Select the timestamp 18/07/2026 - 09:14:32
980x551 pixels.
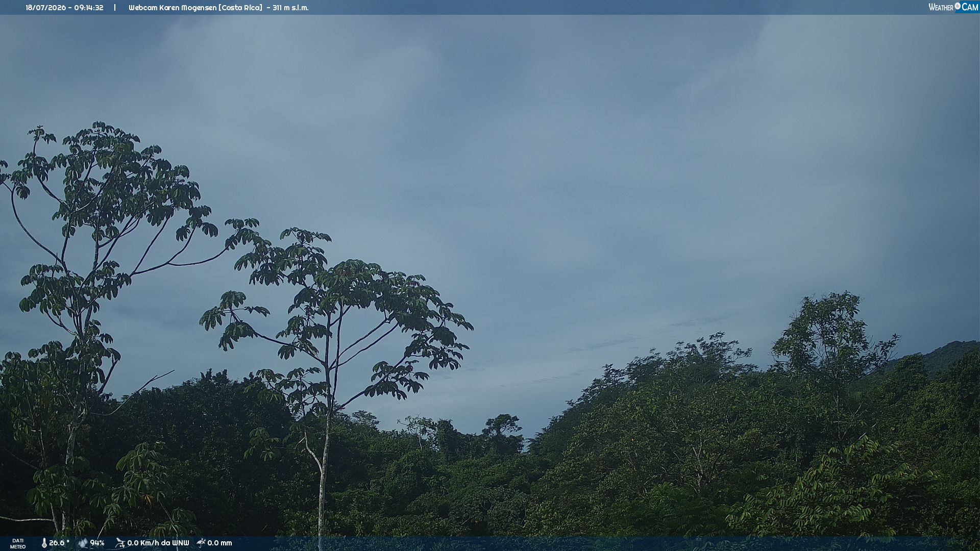point(64,8)
